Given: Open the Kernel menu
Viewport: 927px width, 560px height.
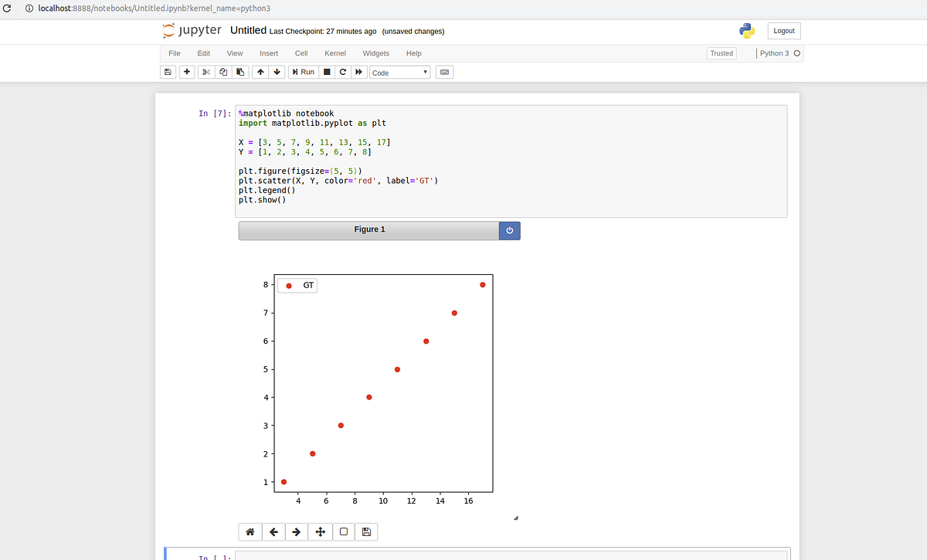Looking at the screenshot, I should 334,53.
